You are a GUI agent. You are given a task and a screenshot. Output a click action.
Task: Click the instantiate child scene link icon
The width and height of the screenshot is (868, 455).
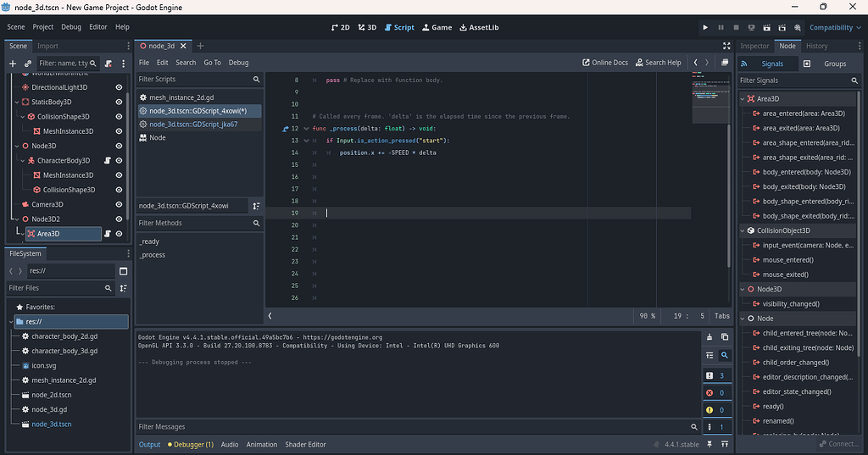click(x=28, y=64)
